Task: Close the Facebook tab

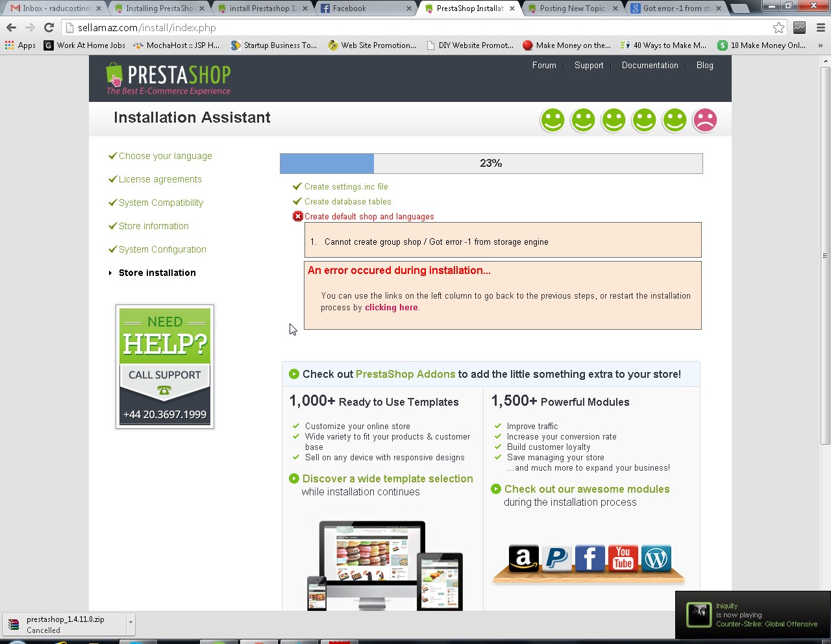Action: tap(409, 8)
